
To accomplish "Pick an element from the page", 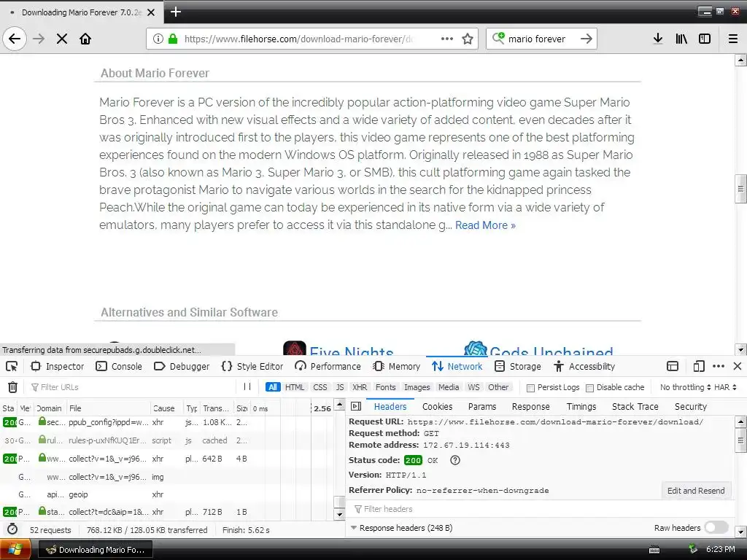I will (12, 366).
